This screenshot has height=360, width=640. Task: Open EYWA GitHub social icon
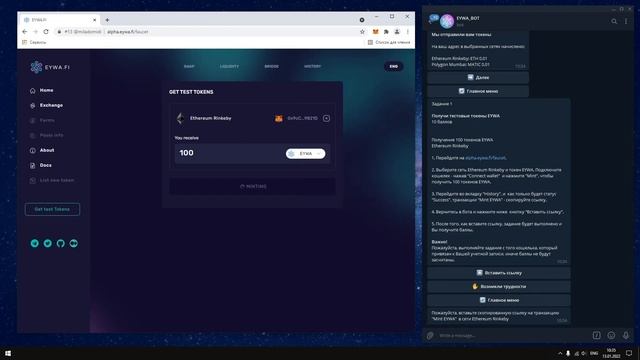click(60, 243)
